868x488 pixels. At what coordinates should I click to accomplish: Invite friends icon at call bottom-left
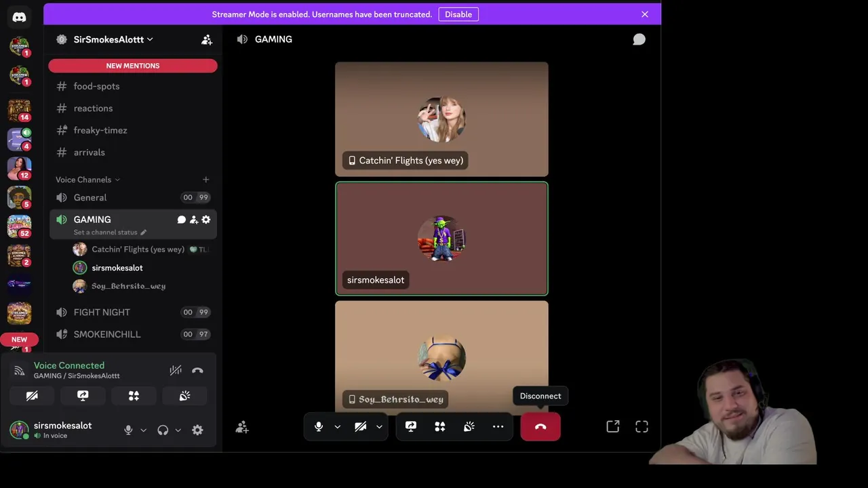tap(242, 427)
